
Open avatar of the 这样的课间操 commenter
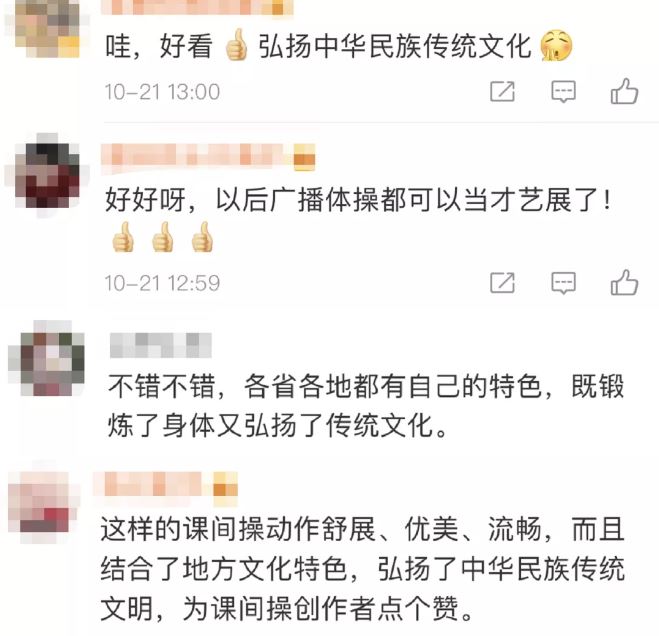[x=45, y=507]
